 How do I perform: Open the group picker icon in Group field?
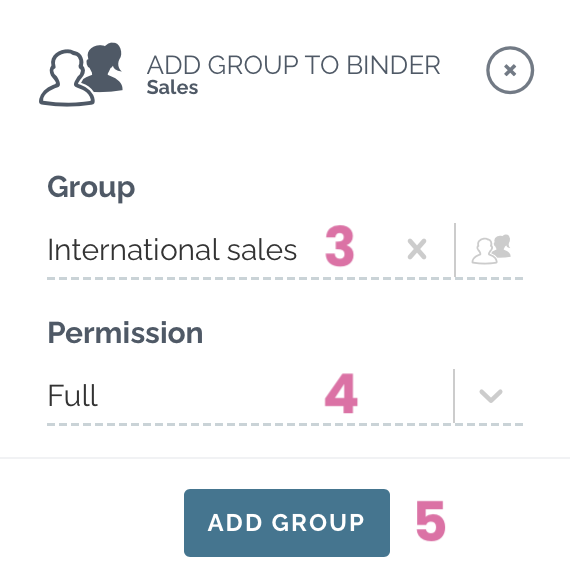coord(491,249)
